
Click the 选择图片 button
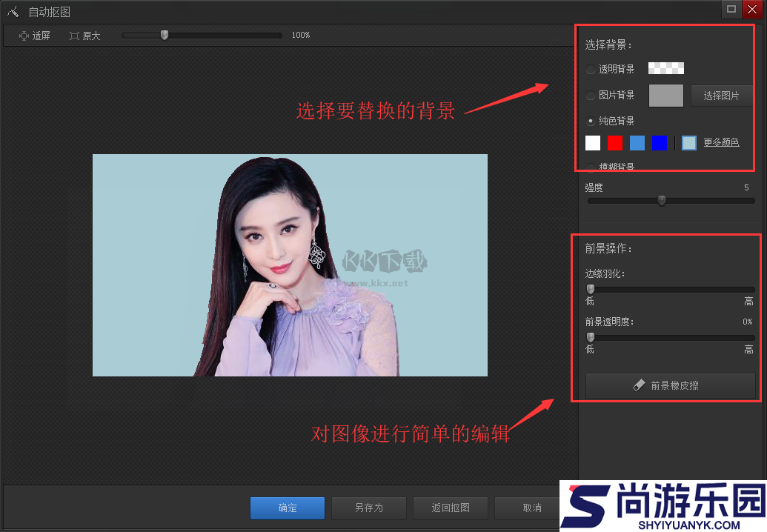tap(721, 96)
